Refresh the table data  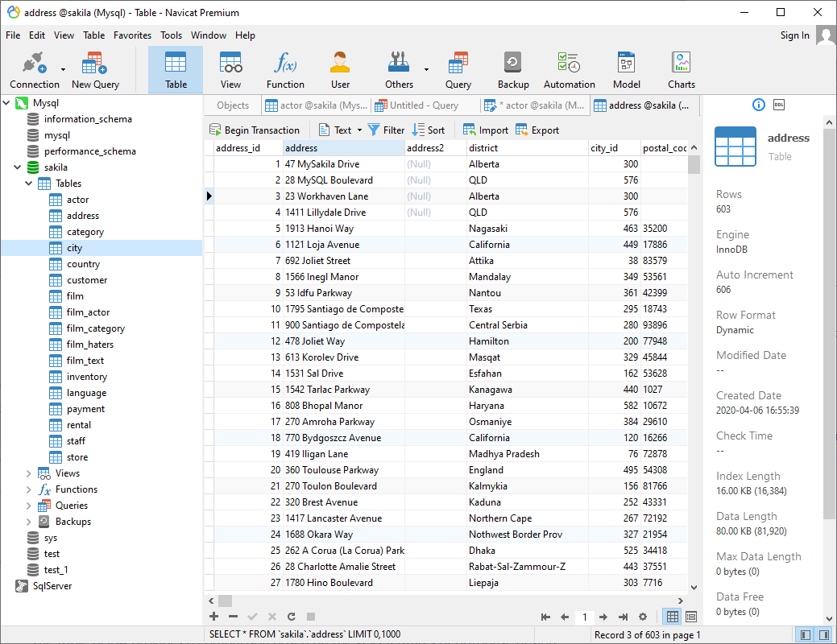coord(292,617)
